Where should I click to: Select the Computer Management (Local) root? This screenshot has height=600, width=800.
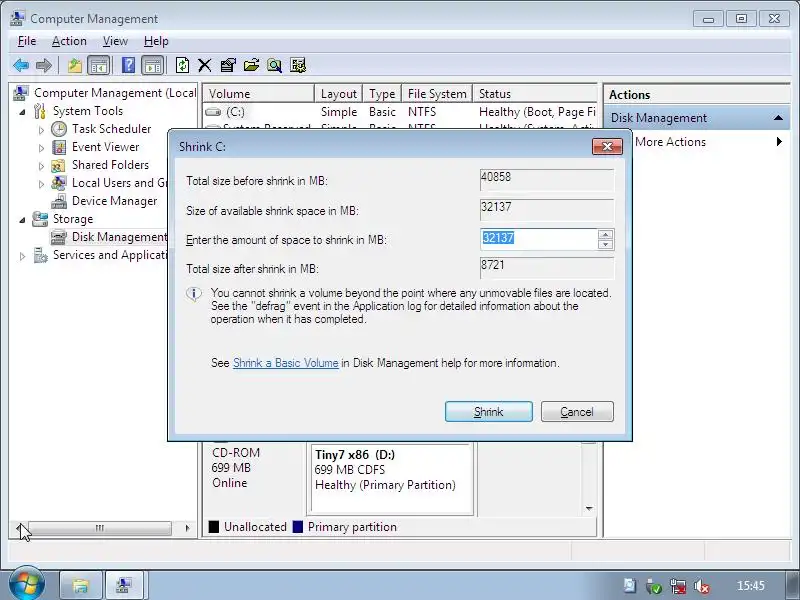coord(115,93)
